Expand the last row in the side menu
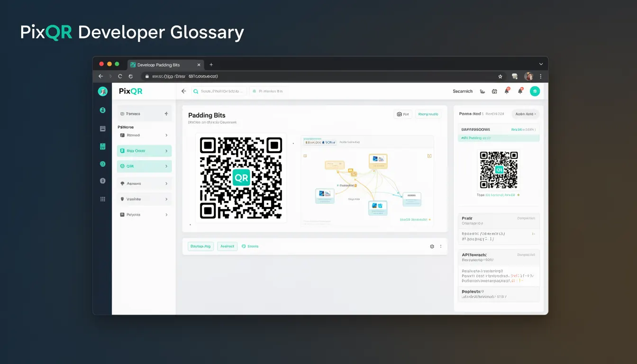 [x=166, y=215]
